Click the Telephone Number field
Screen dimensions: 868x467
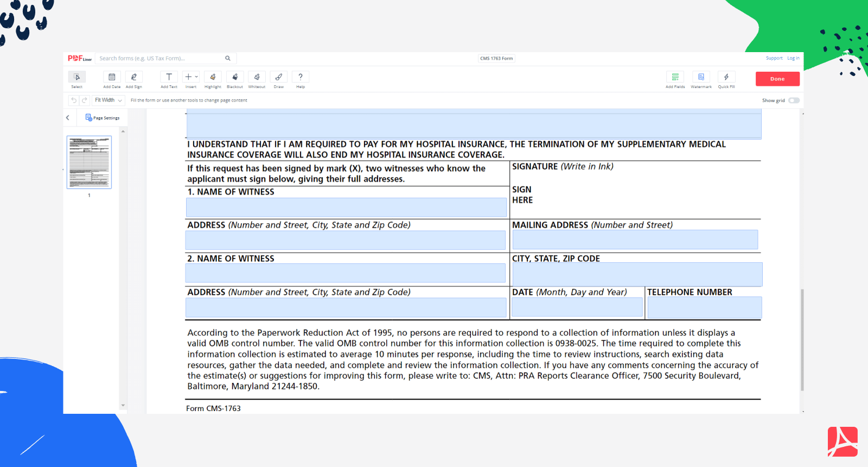pos(705,307)
